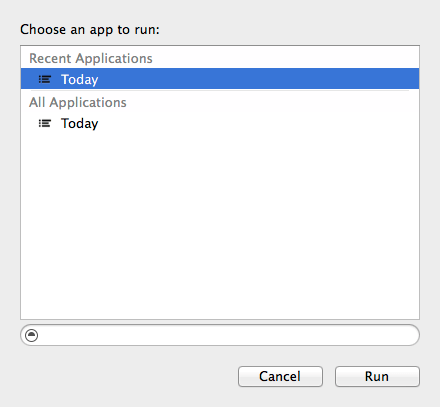Select Today under Recent Applications

220,79
